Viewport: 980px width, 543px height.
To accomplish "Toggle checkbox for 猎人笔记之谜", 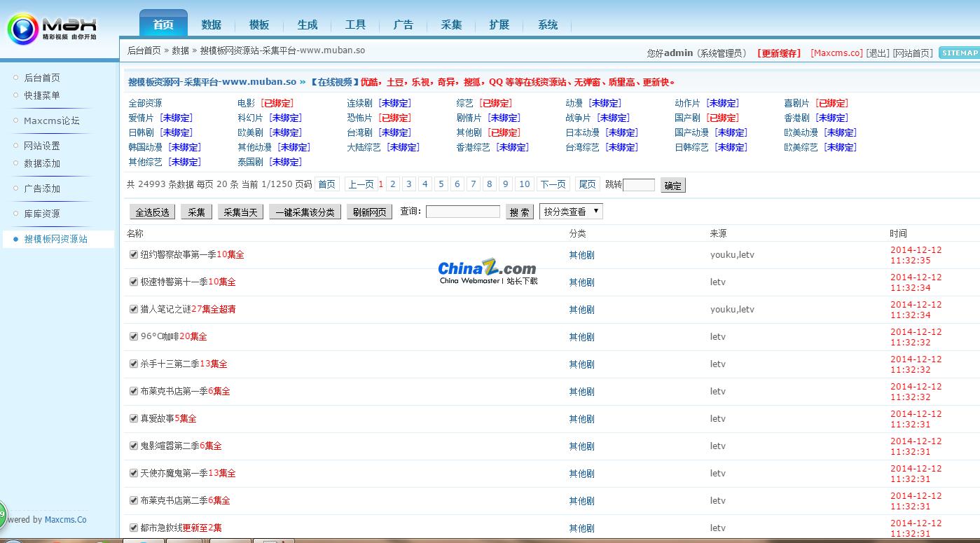I will (134, 309).
